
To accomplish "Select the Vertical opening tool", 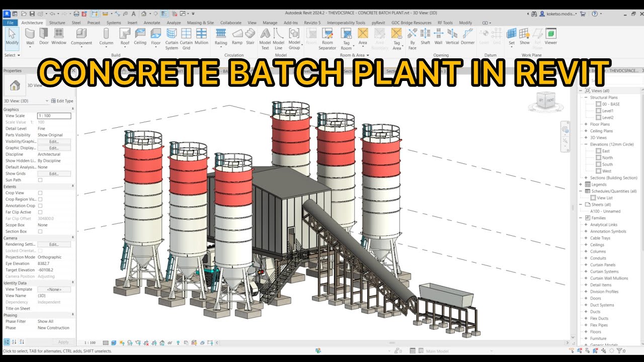I will (x=452, y=37).
